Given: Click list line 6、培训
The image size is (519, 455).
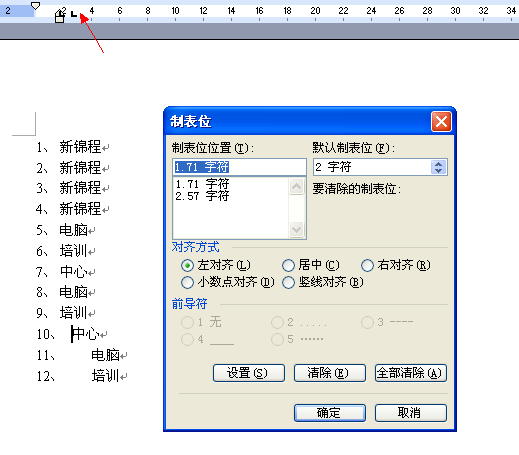Looking at the screenshot, I should (66, 251).
